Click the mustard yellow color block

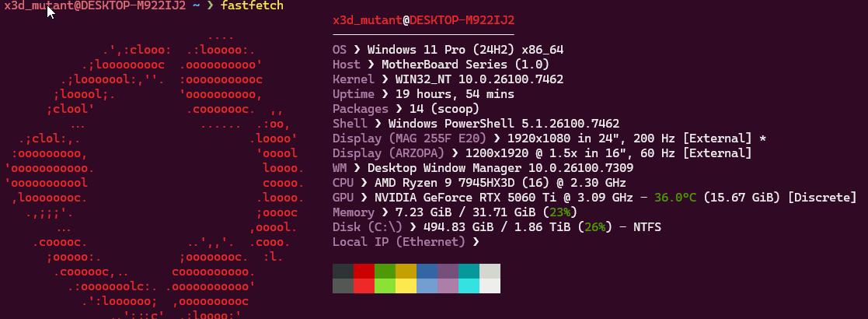[406, 271]
